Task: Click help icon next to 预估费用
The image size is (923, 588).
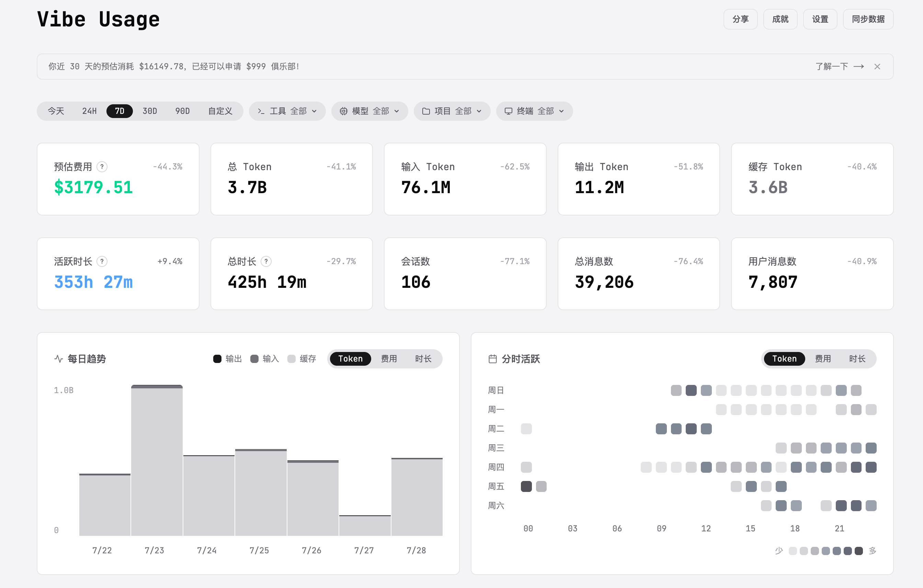Action: (x=102, y=167)
